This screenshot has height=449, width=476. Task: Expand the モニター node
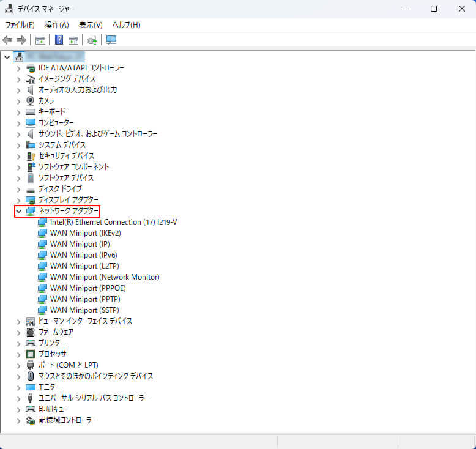click(x=19, y=387)
